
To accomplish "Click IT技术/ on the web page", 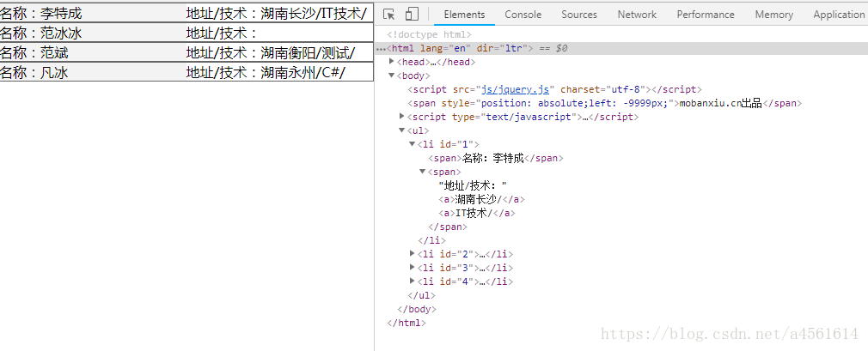I will (x=344, y=13).
